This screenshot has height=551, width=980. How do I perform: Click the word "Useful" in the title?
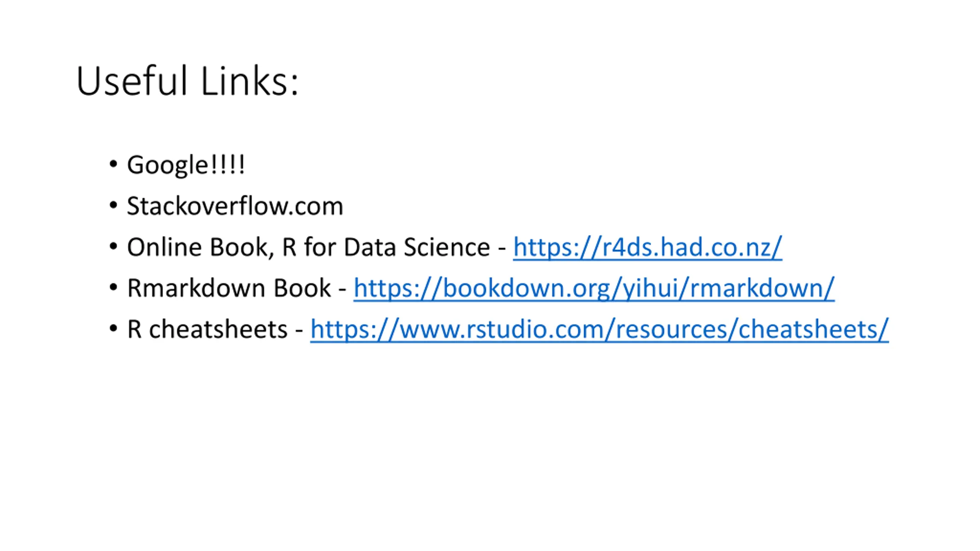tap(132, 81)
